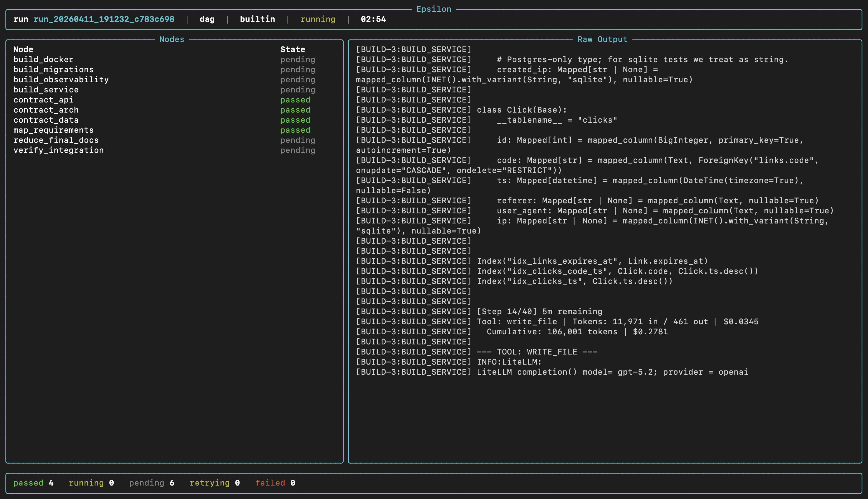Click the 'Tool: write_file' tokens line
The image size is (868, 499).
click(x=557, y=321)
